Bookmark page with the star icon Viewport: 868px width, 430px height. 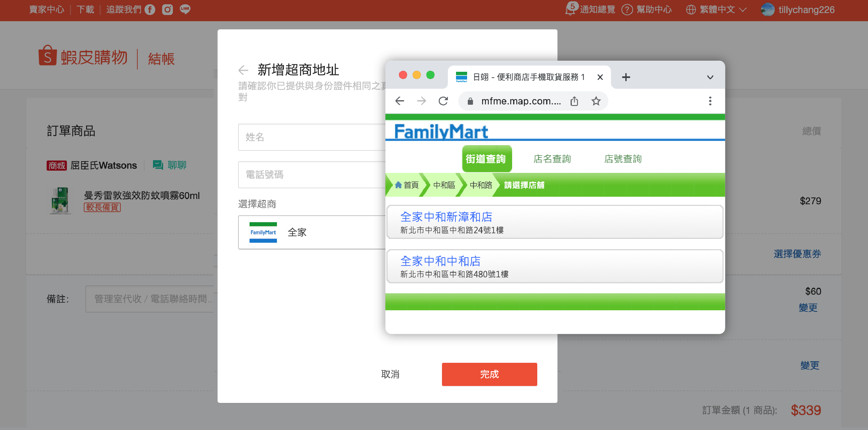(596, 101)
